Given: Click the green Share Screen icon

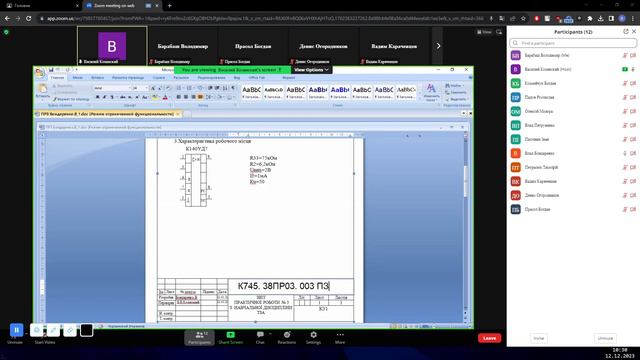Looking at the screenshot, I should (231, 335).
